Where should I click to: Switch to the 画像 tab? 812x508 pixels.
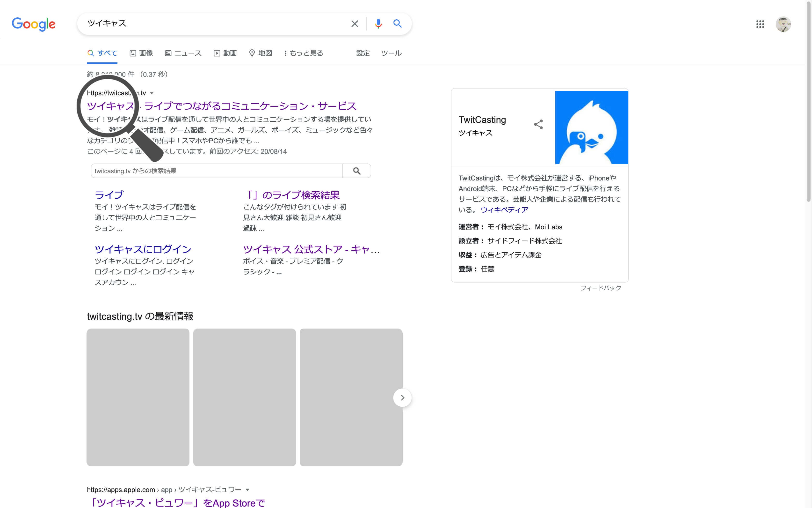click(x=141, y=53)
